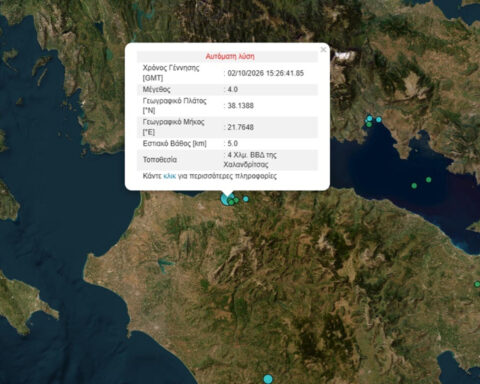Select the left cyan marker of the northern coastal pair
The image size is (480, 384).
[x=369, y=118]
